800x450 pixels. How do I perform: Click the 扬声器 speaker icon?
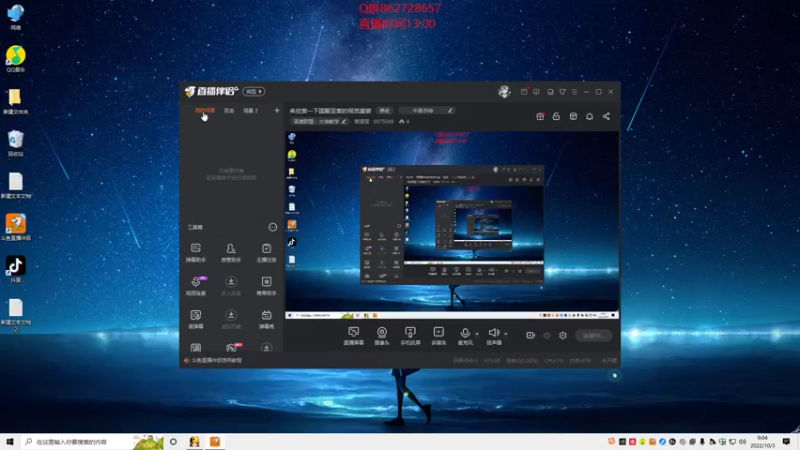coord(493,333)
